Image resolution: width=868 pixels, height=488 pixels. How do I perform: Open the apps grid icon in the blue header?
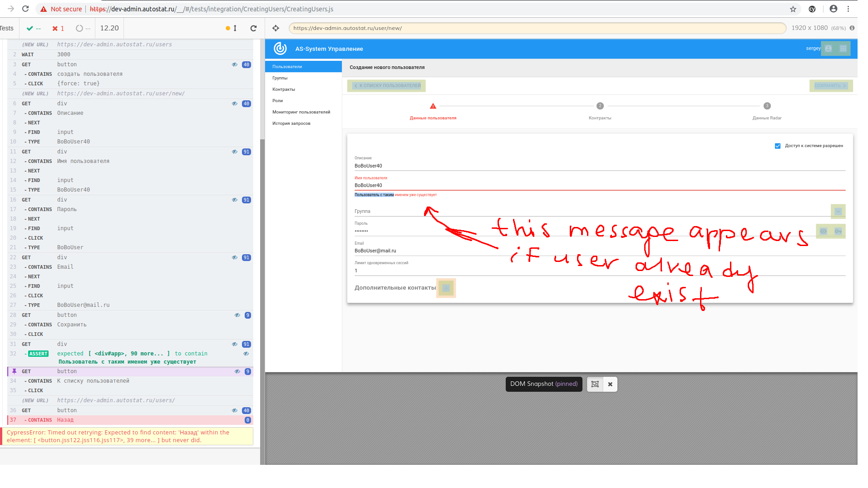(x=843, y=49)
